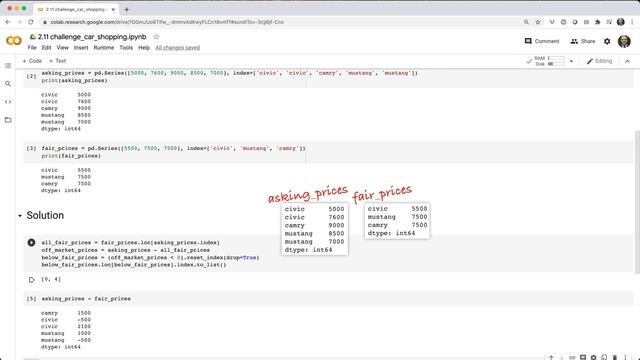Open the Chrome extensions puzzle icon
The image size is (640, 360).
pos(598,22)
